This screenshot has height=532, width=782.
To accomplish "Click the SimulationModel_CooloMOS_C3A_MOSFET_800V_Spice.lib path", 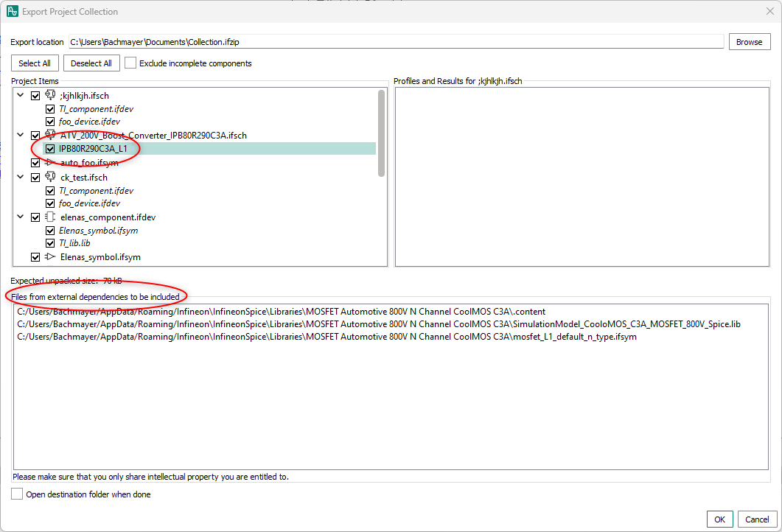I will 379,324.
